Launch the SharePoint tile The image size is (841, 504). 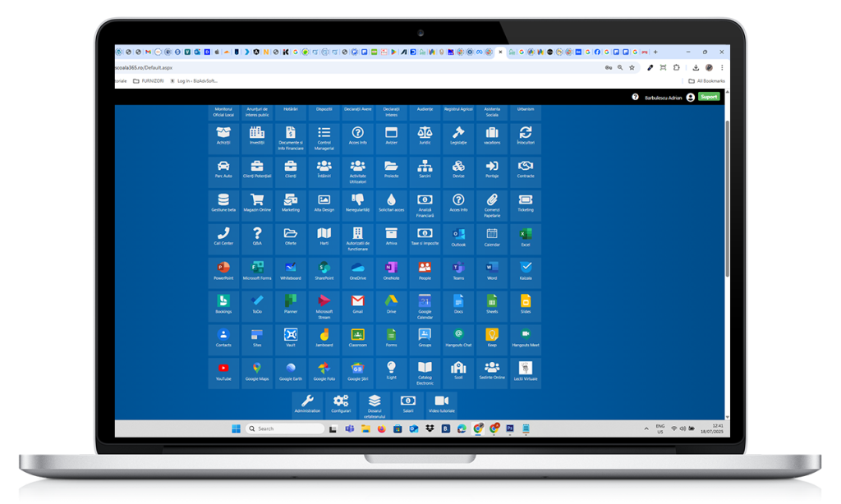pyautogui.click(x=324, y=273)
